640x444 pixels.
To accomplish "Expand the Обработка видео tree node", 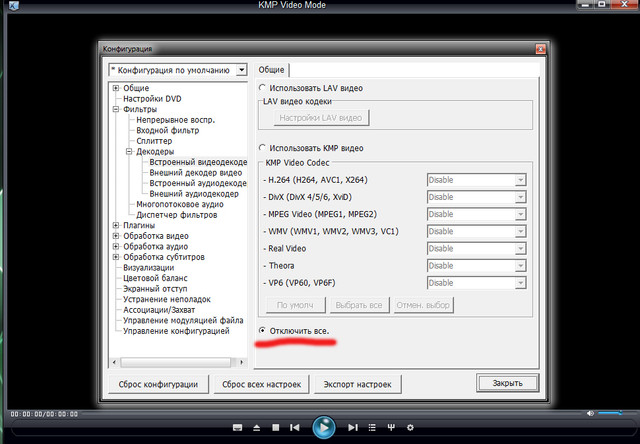I will 116,235.
